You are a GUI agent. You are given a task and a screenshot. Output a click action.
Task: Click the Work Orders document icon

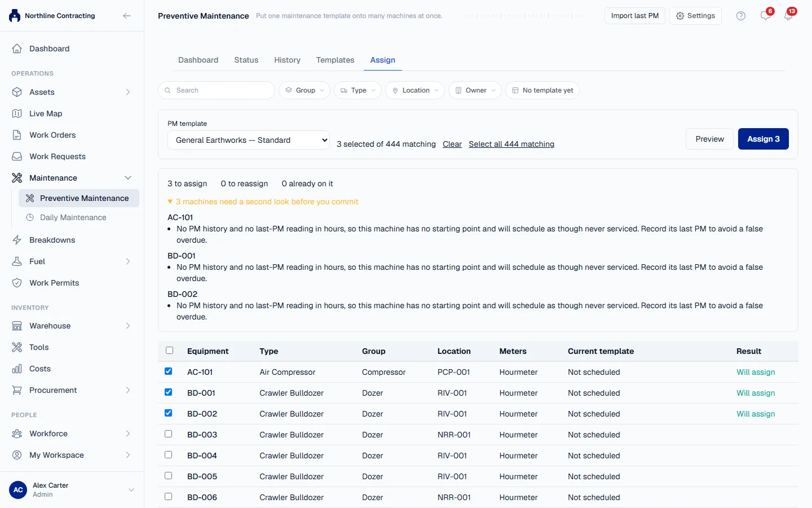(17, 135)
